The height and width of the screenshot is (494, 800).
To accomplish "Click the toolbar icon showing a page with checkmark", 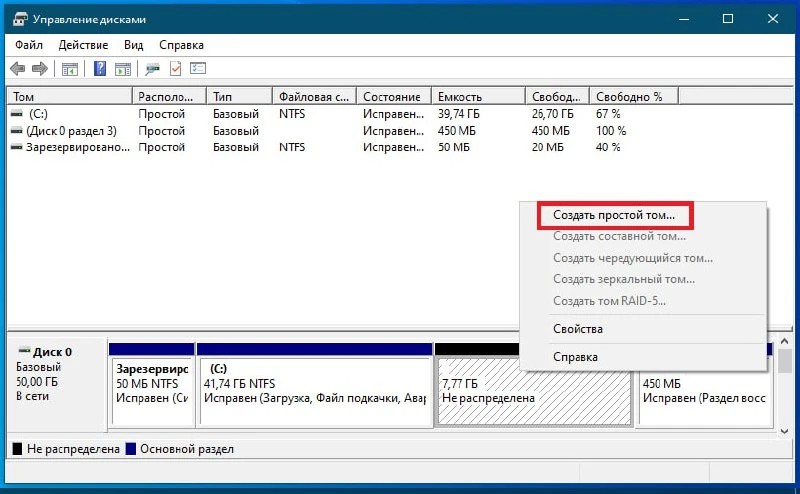I will pyautogui.click(x=176, y=68).
